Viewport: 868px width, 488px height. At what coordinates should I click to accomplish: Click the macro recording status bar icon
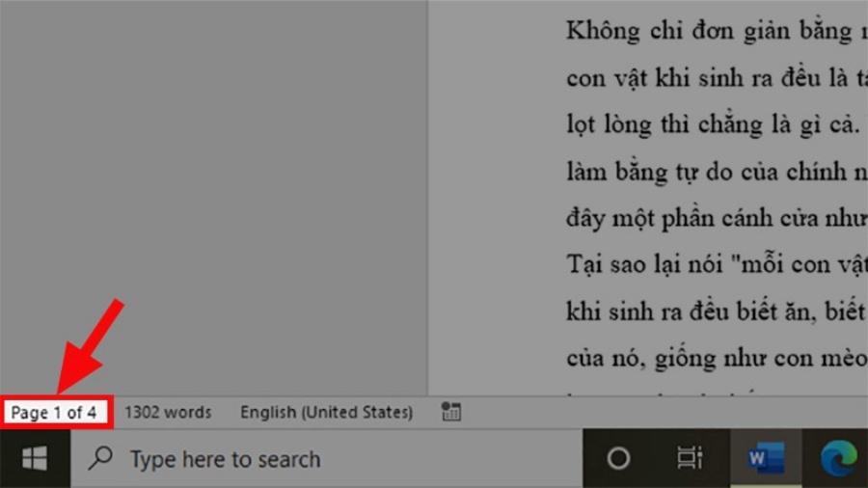click(x=450, y=413)
